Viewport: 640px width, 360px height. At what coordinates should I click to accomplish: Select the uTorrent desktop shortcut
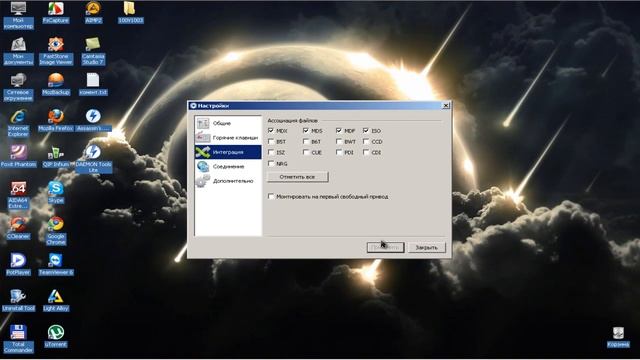pyautogui.click(x=56, y=336)
